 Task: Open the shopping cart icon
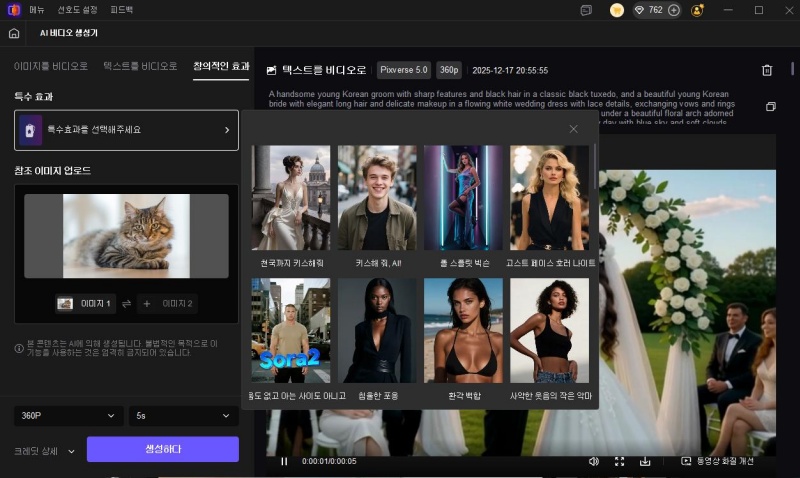[x=617, y=10]
